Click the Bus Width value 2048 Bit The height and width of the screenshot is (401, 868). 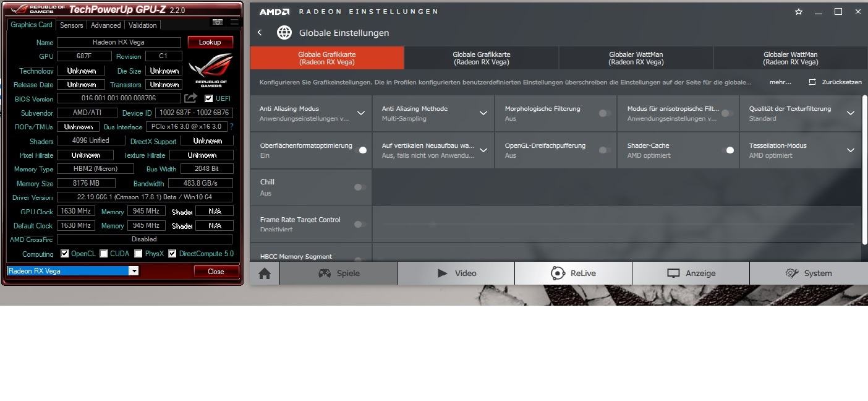pyautogui.click(x=207, y=168)
